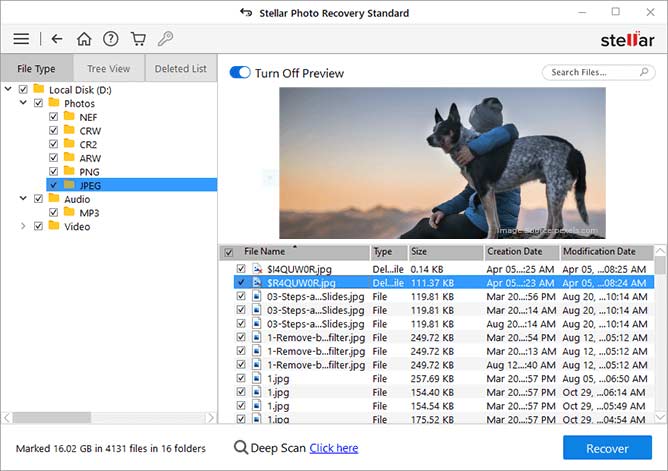Sort by the Type column header

(389, 252)
